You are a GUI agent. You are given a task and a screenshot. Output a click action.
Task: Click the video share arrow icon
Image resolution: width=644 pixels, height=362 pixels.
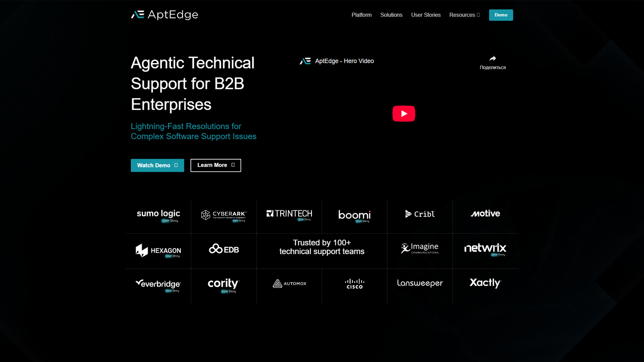pos(493,59)
